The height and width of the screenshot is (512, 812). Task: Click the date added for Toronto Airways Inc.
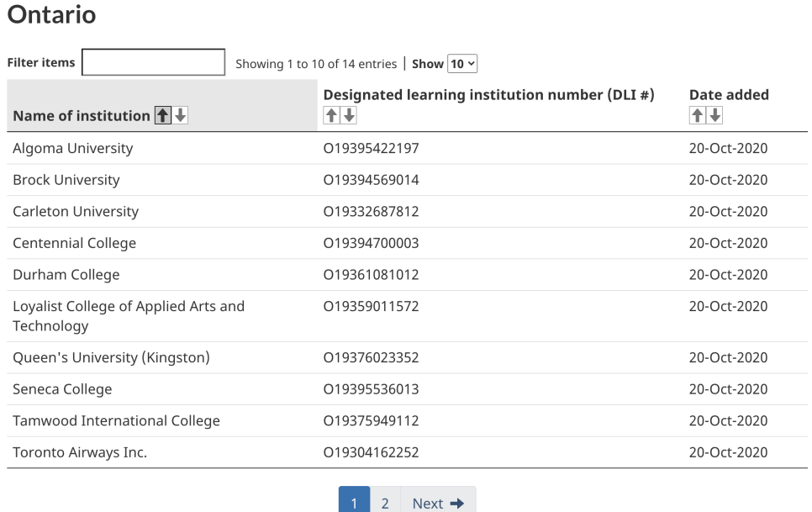pyautogui.click(x=728, y=452)
